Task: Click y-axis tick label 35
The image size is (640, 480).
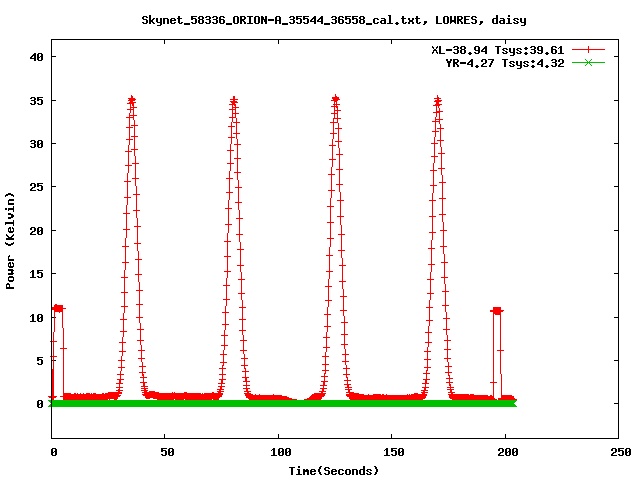Action: (x=36, y=100)
